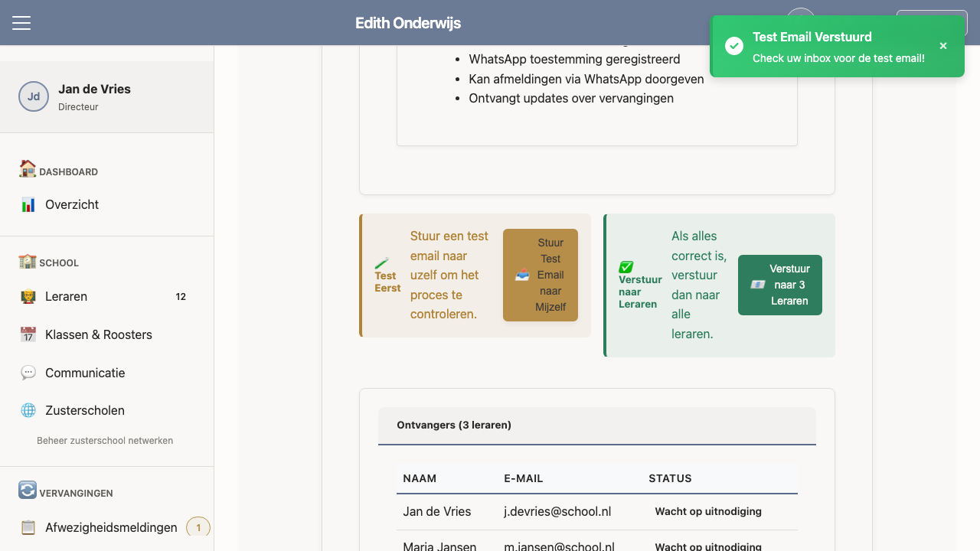Click the Beheer zusterschool netwerken caption
This screenshot has width=980, height=551.
[105, 441]
